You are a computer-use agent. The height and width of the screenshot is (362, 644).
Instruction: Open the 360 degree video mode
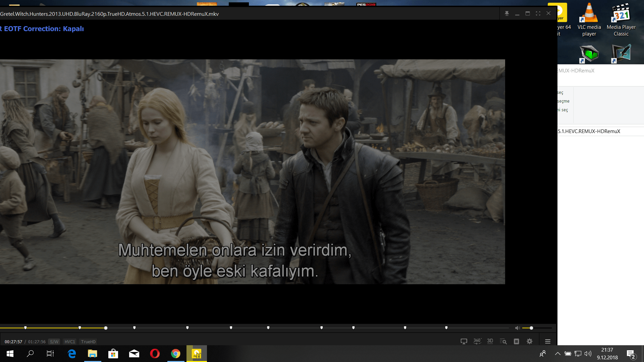(477, 341)
